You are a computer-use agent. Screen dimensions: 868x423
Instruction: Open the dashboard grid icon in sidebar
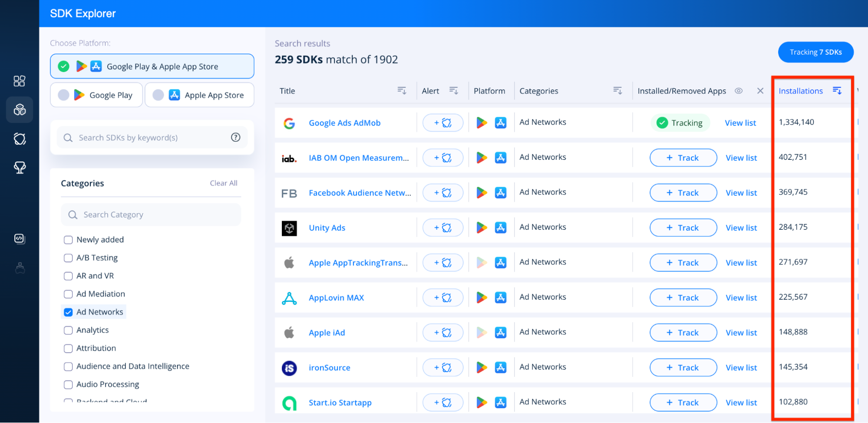click(x=20, y=81)
